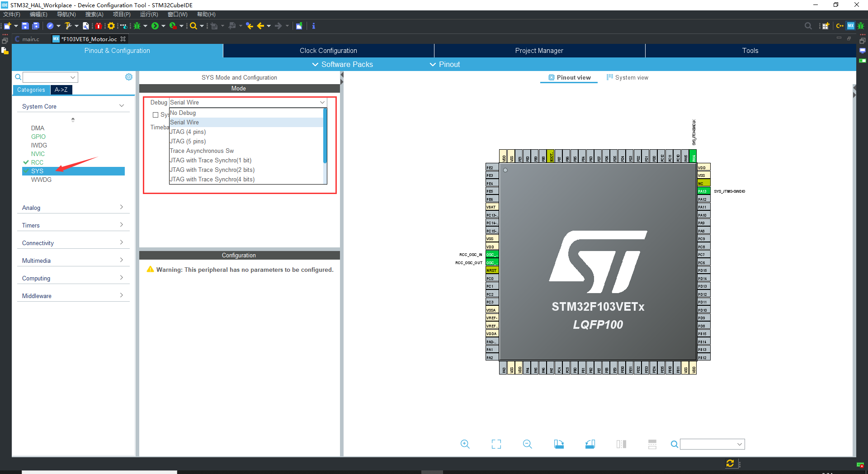Select the NVIC peripheral

tap(38, 154)
